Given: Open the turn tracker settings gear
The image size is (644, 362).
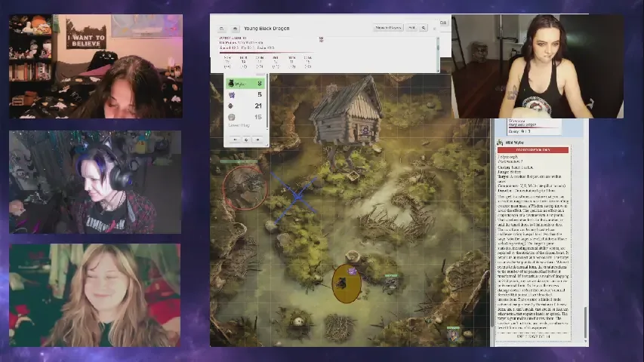Looking at the screenshot, I should [x=246, y=140].
